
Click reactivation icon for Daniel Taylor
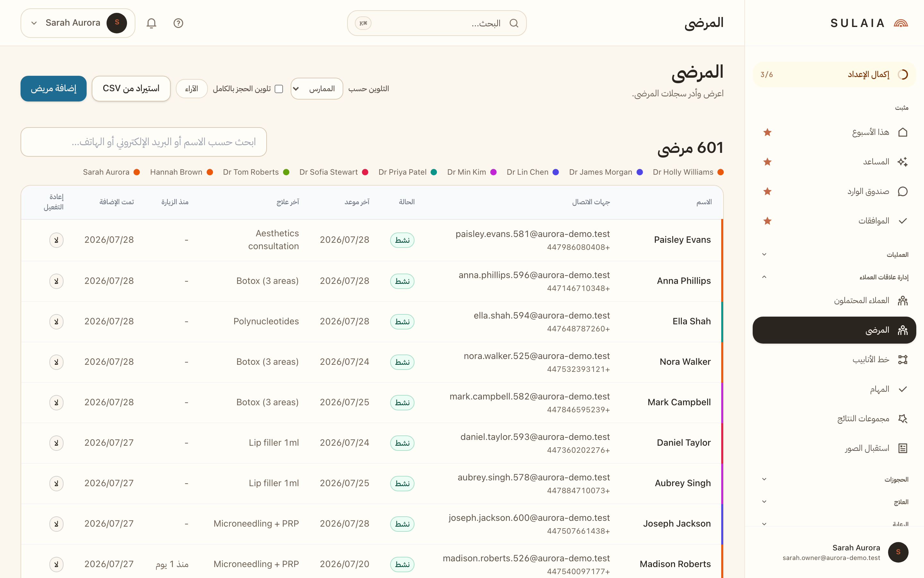click(x=56, y=443)
